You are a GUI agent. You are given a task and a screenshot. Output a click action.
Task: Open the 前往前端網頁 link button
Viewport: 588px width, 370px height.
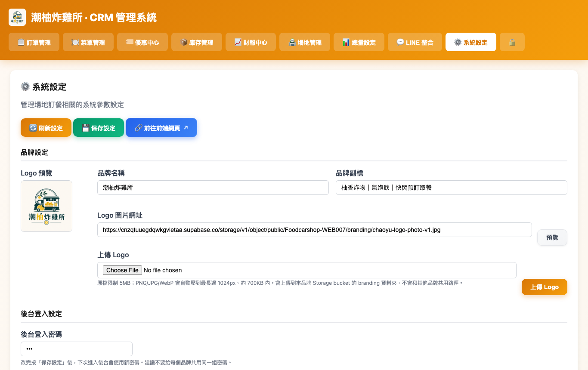tap(161, 128)
